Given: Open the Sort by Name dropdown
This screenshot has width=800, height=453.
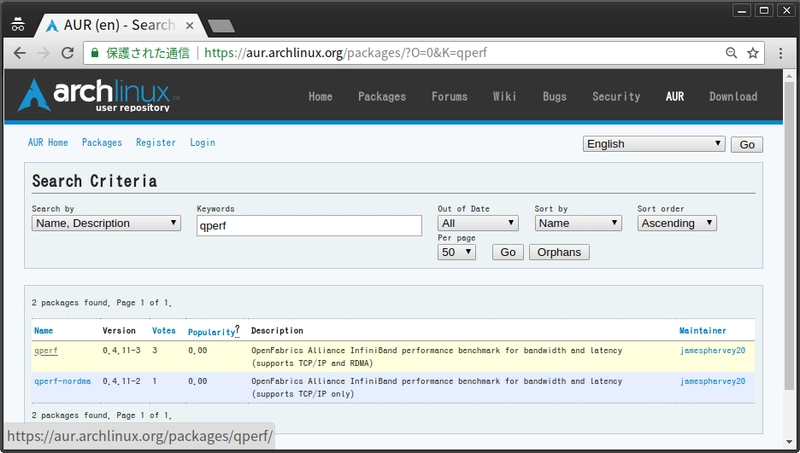Looking at the screenshot, I should click(578, 223).
